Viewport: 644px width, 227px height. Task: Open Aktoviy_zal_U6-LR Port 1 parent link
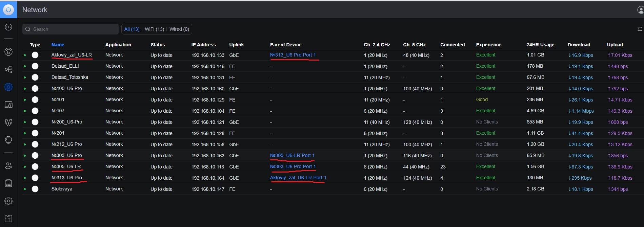(298, 178)
